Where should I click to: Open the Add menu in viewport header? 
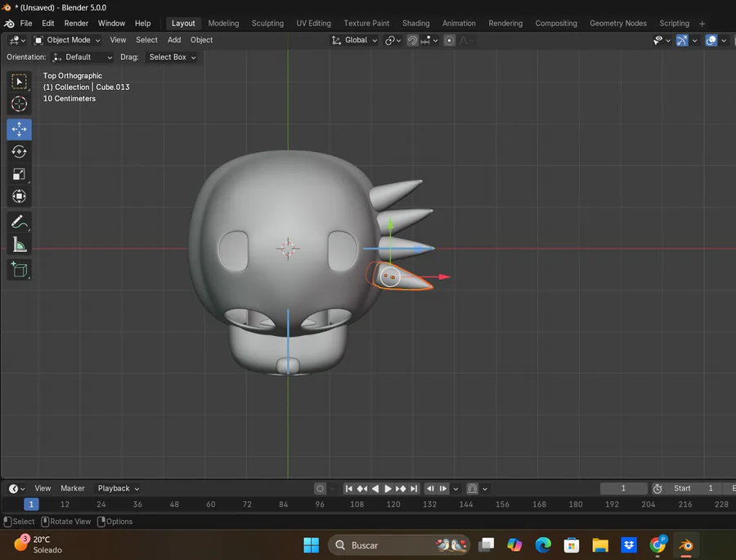[174, 40]
